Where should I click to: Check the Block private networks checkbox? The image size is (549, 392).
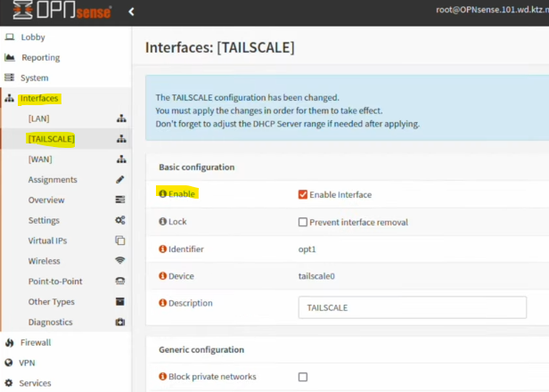point(303,377)
